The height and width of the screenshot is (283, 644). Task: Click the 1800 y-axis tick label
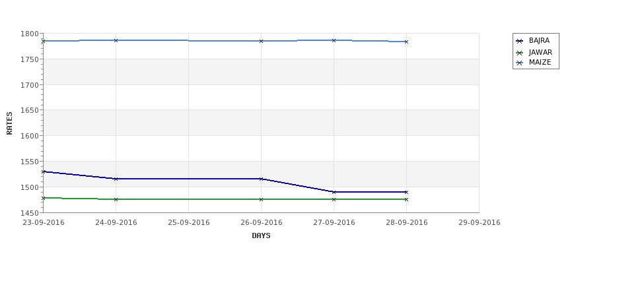coord(30,34)
